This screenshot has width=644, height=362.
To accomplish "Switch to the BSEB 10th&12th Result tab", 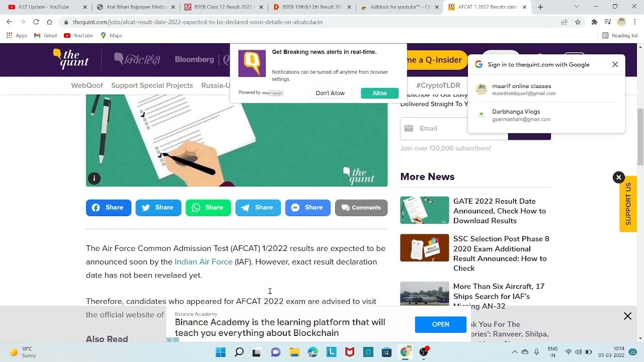I will (312, 7).
